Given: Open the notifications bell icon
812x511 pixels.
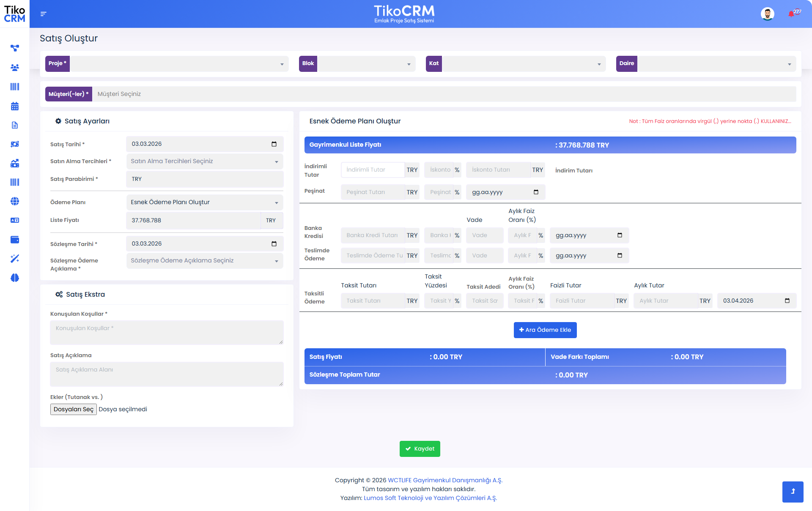Looking at the screenshot, I should click(x=792, y=14).
